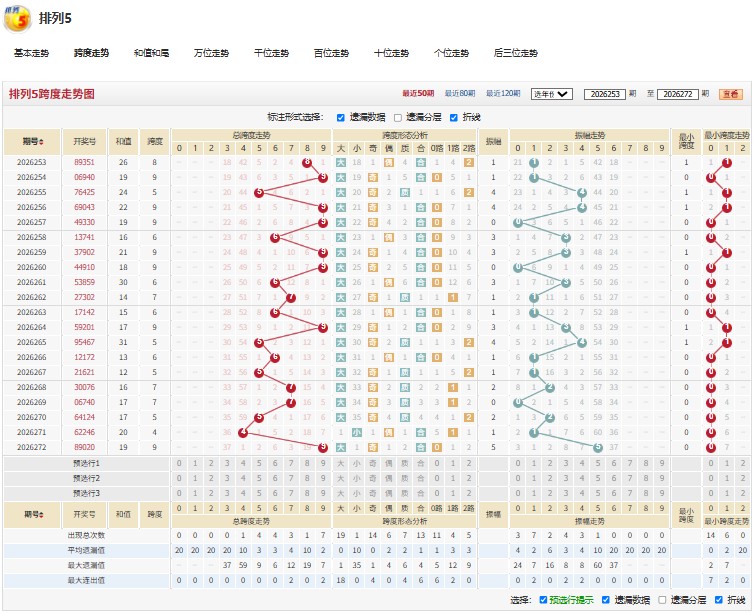Open the 后三位走势 tab

(515, 53)
